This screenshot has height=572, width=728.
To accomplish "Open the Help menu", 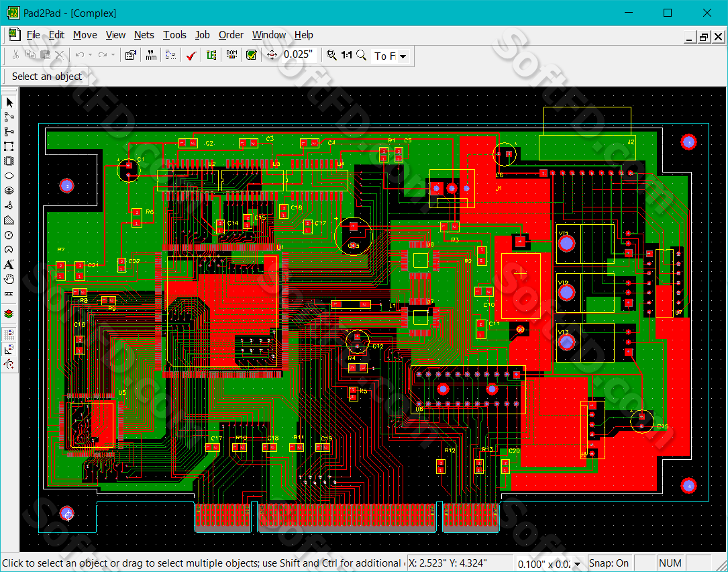I will pos(304,35).
